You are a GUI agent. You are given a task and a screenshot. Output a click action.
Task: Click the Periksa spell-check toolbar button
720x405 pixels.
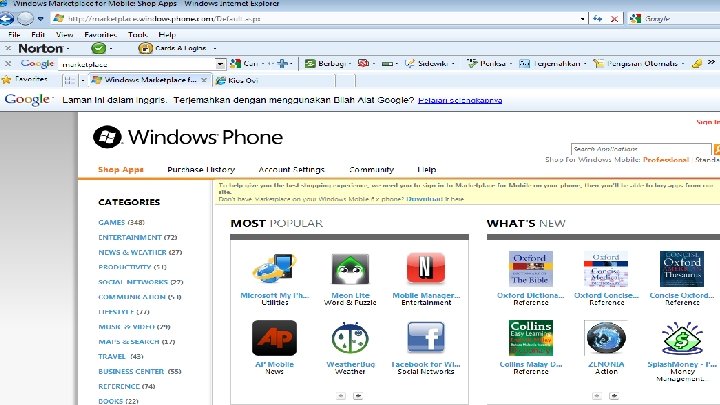tap(487, 63)
